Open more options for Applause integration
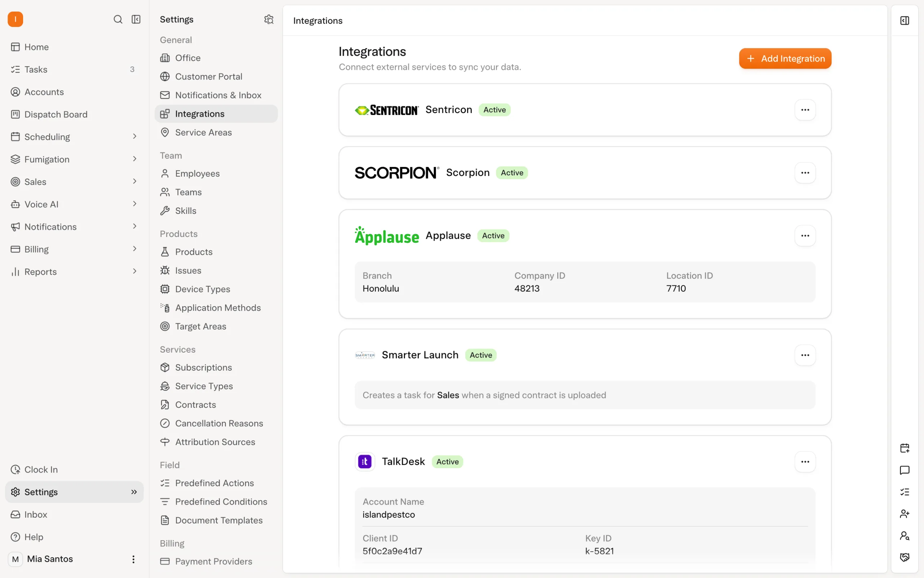The image size is (924, 578). 805,236
